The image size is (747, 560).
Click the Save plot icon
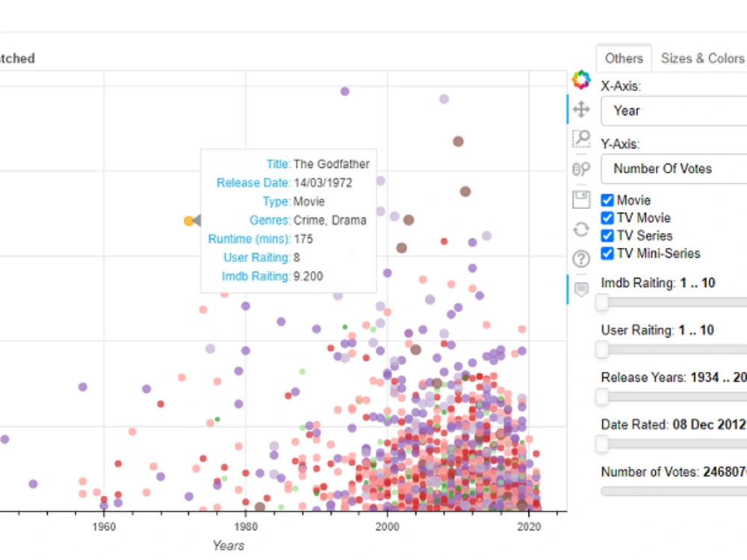coord(581,199)
